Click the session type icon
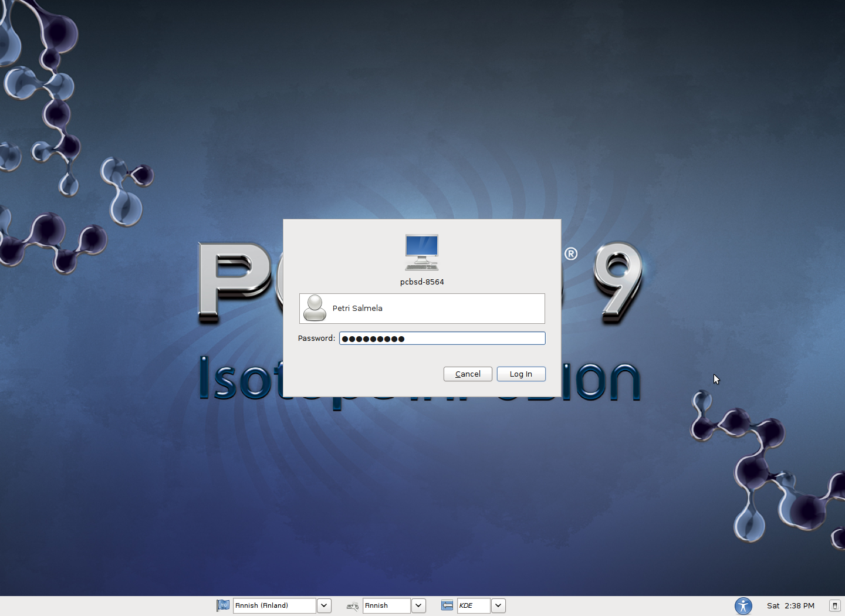This screenshot has width=845, height=616. click(447, 605)
